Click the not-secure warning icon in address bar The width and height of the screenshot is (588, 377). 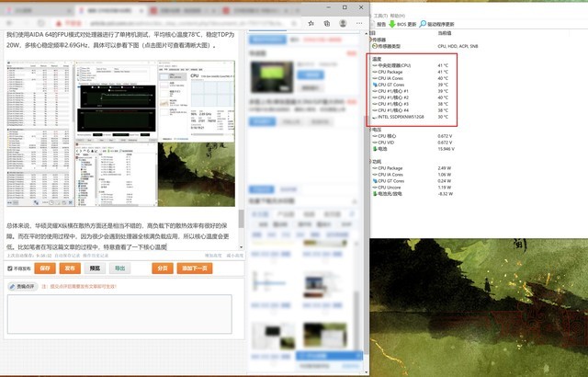click(59, 24)
